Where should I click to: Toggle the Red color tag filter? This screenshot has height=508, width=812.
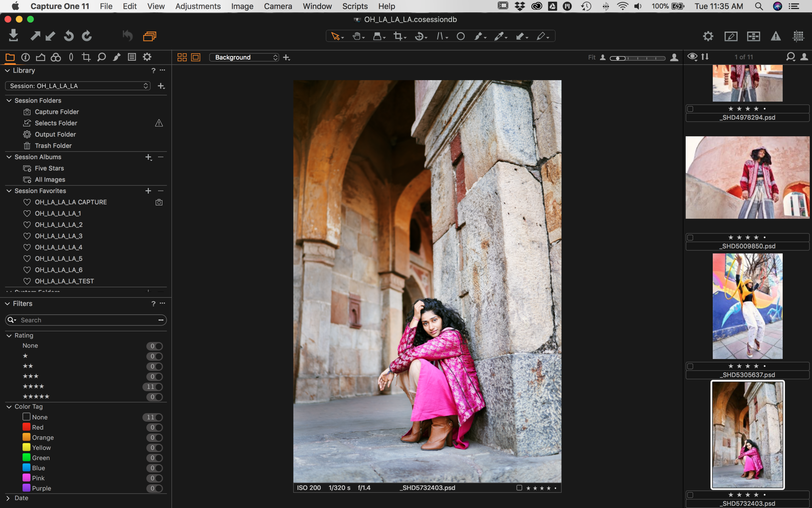pyautogui.click(x=154, y=427)
